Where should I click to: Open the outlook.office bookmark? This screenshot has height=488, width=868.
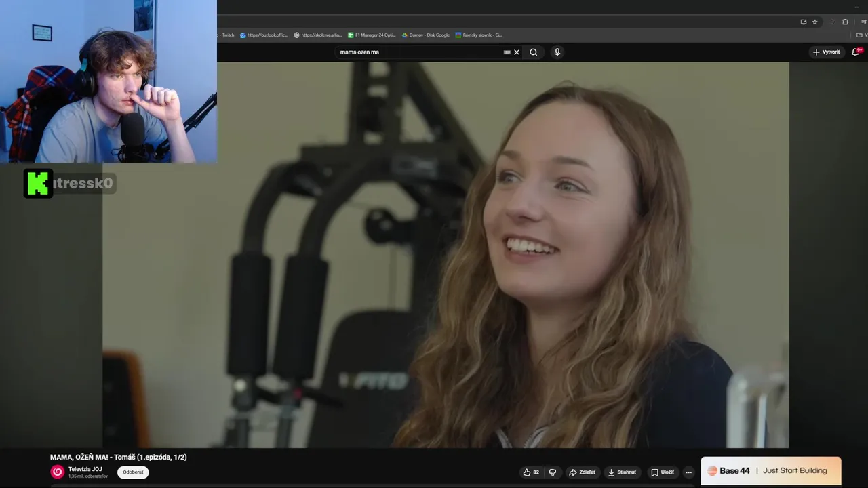click(x=264, y=35)
